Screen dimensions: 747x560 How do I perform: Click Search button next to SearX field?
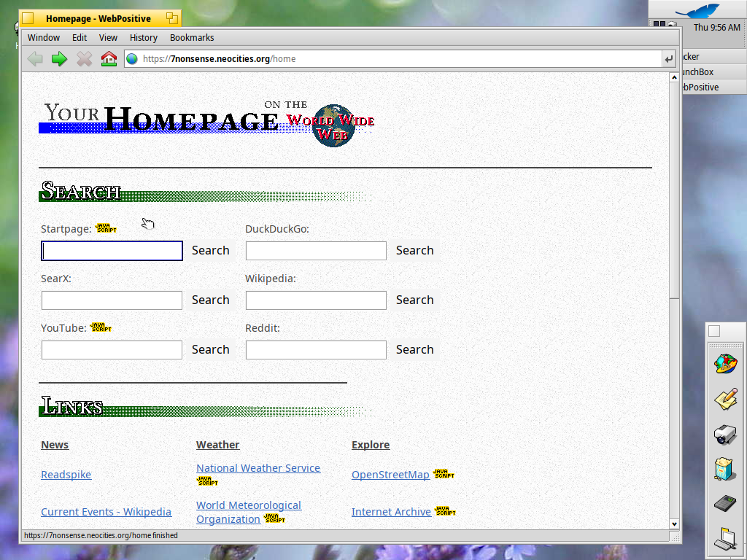point(211,300)
